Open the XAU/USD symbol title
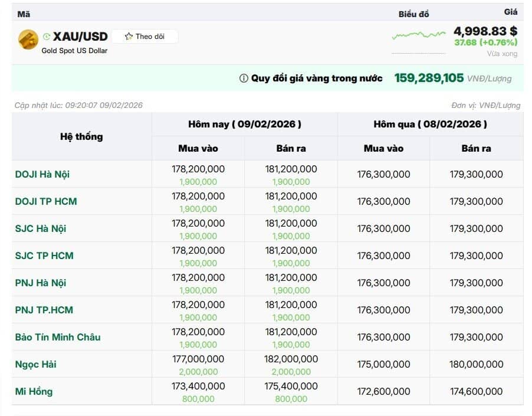 pyautogui.click(x=80, y=37)
